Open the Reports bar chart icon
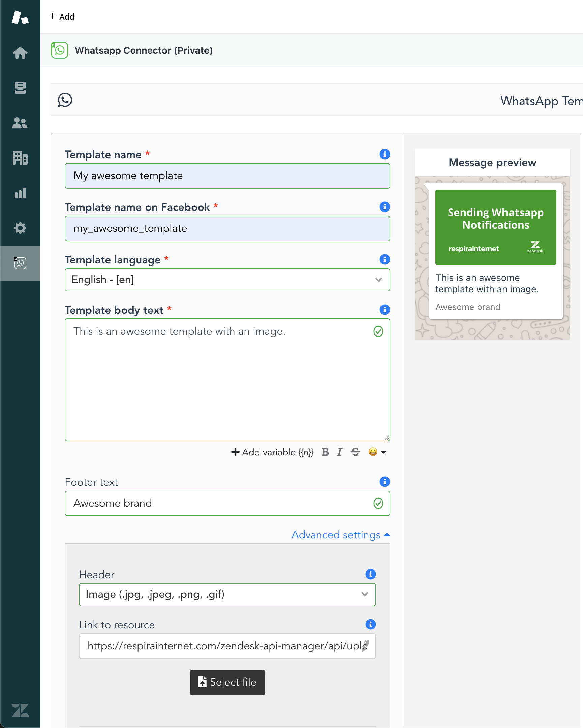The image size is (583, 728). pos(20,193)
